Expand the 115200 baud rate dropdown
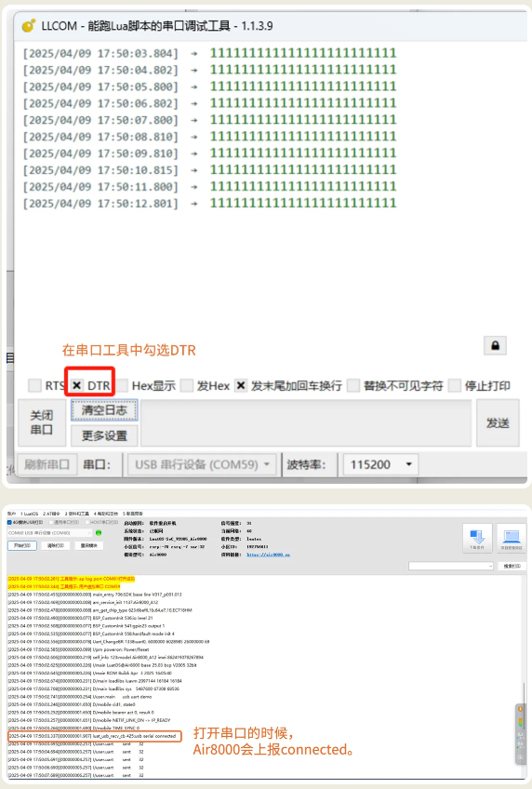This screenshot has height=789, width=532. (380, 464)
